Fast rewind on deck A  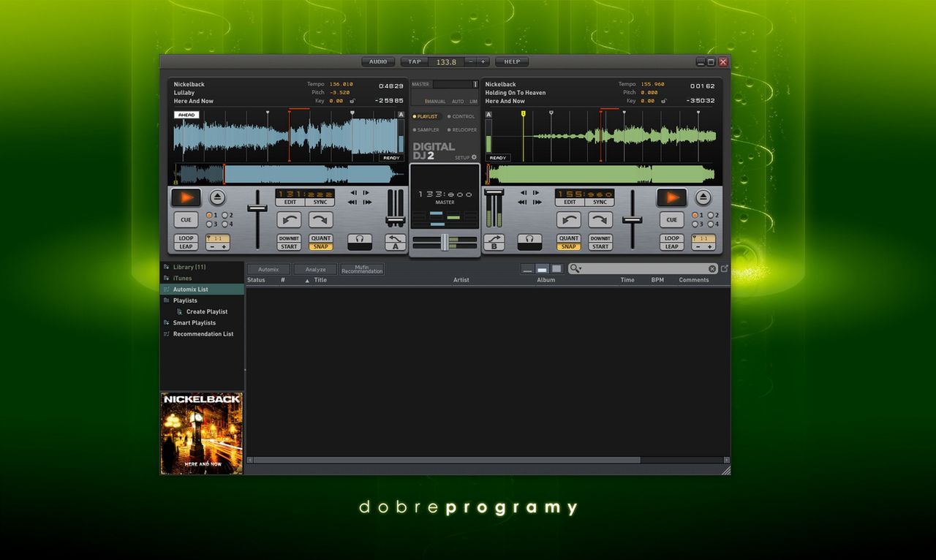click(353, 202)
